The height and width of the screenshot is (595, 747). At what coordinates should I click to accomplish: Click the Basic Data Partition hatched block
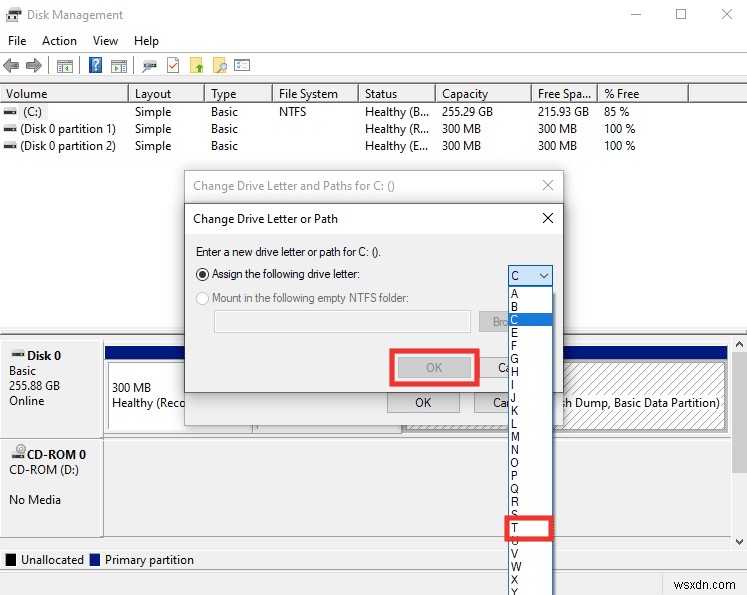[643, 395]
